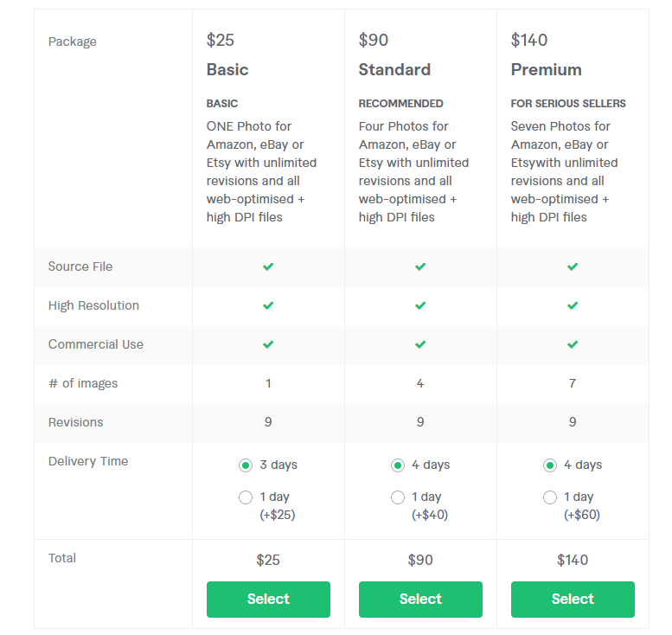Select 3 days delivery for Basic
The image size is (672, 635).
pyautogui.click(x=246, y=465)
